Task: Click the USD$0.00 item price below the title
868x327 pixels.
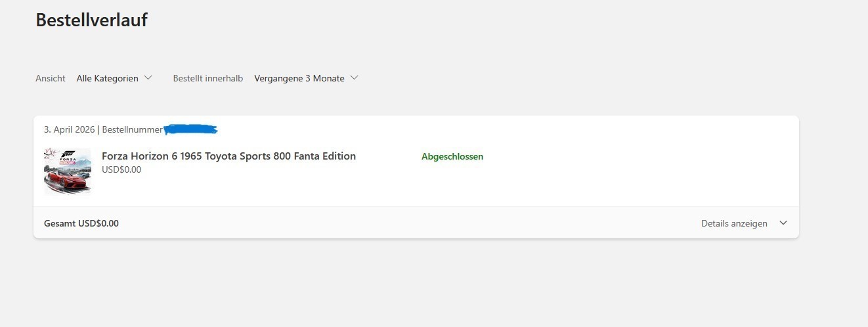Action: click(121, 169)
